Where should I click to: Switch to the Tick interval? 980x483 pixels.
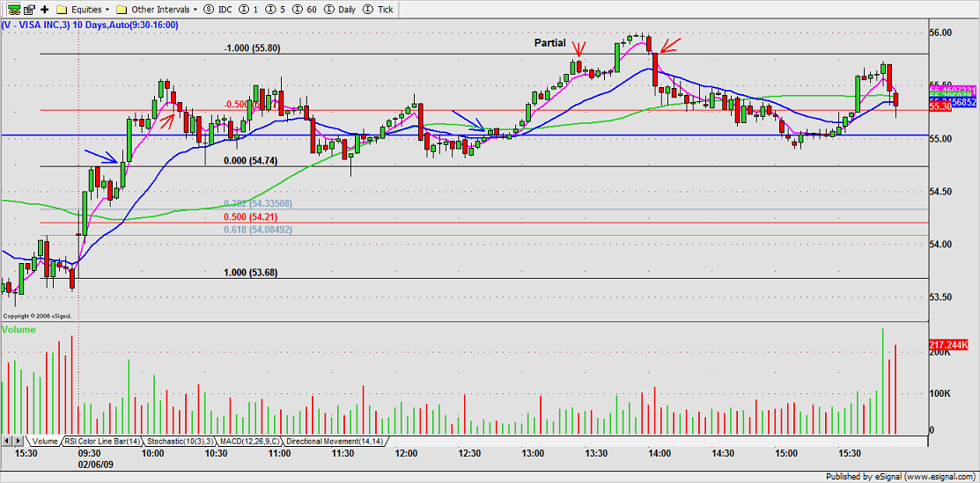[x=376, y=10]
